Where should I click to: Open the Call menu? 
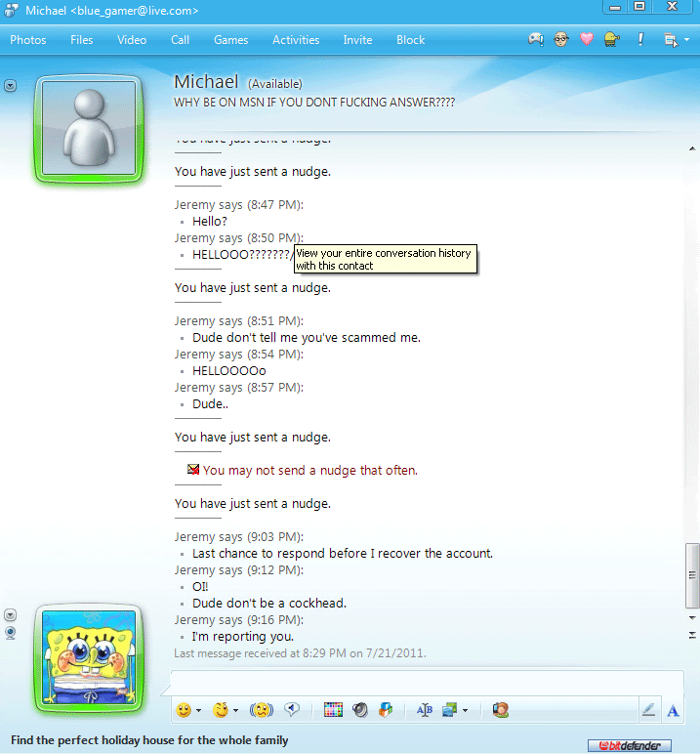[181, 40]
